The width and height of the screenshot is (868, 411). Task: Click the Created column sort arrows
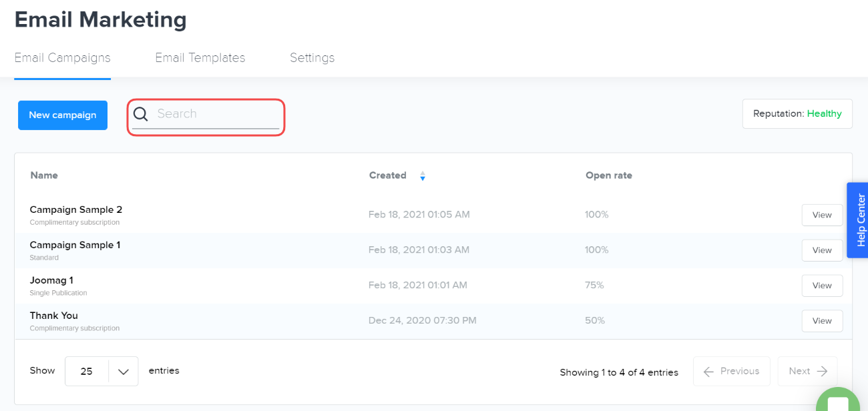[x=422, y=176]
